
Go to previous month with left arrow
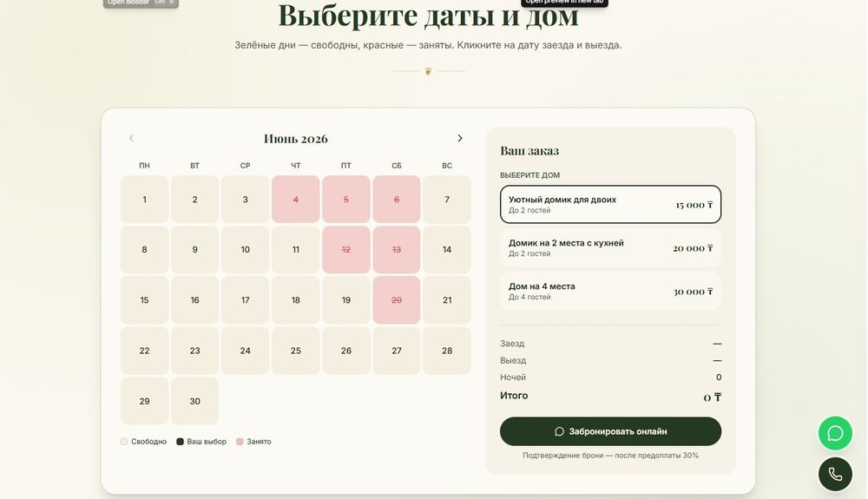131,138
